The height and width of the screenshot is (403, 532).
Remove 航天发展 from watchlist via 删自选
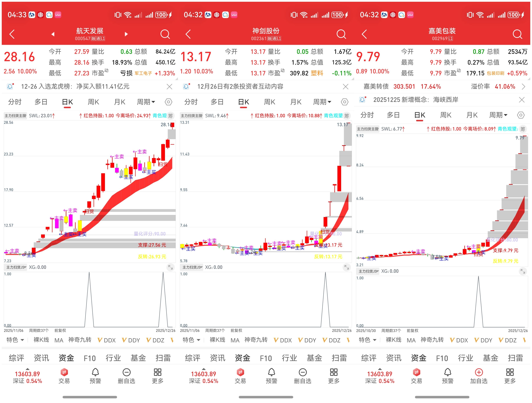click(x=126, y=376)
